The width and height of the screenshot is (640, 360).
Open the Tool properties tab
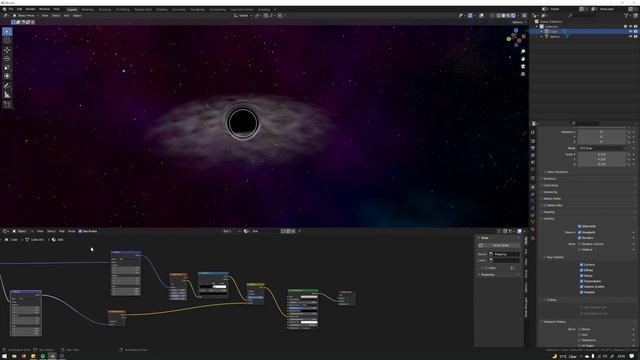[x=533, y=132]
